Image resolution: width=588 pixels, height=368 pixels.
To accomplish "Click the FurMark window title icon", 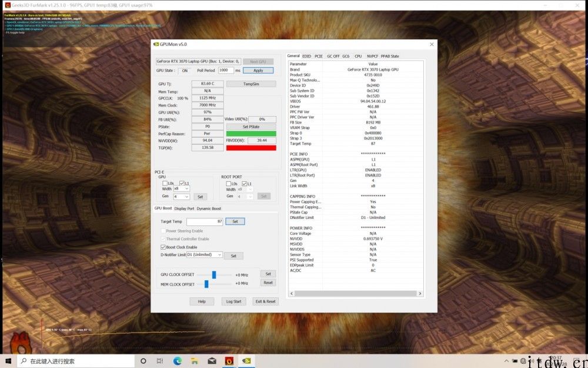I will pos(8,5).
